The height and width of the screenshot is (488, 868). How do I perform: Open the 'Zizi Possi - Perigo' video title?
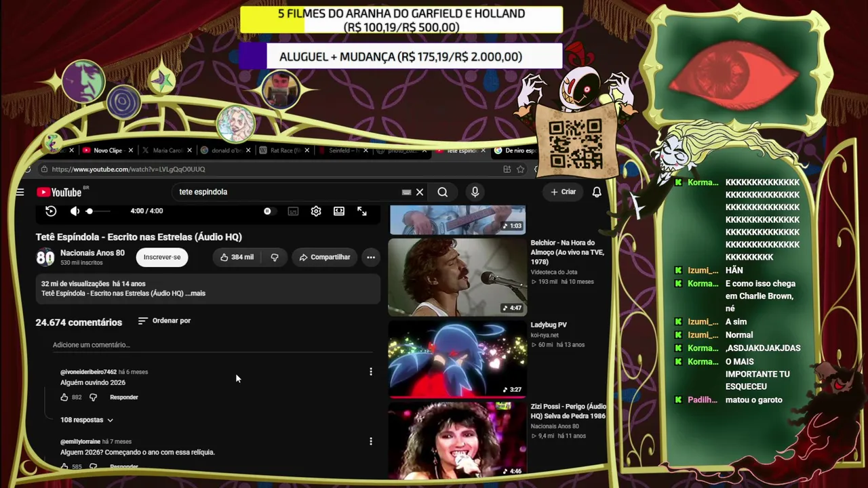click(568, 411)
